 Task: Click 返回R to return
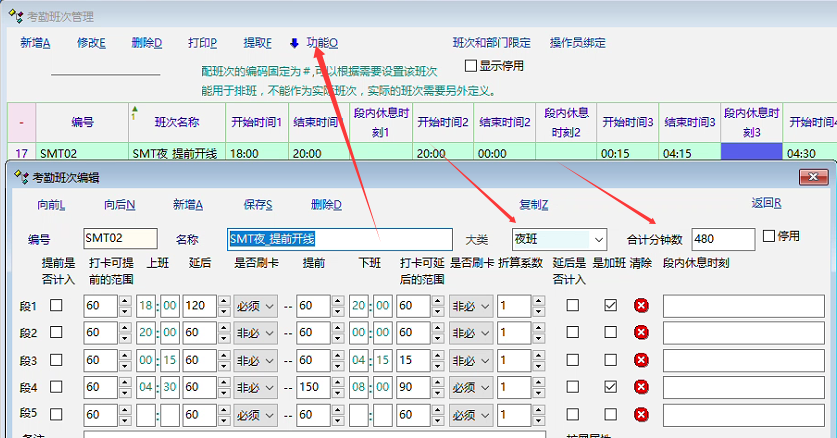coord(767,203)
